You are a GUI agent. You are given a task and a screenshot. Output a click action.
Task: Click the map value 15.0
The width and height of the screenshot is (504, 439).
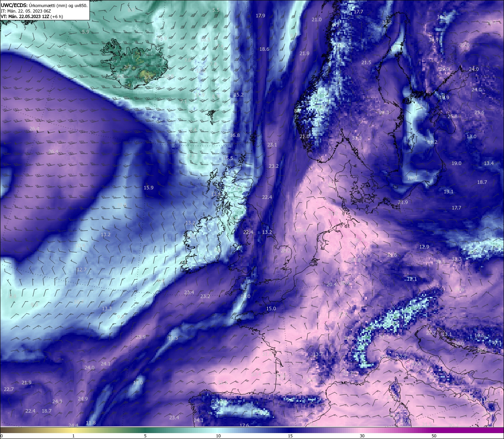coord(271,309)
